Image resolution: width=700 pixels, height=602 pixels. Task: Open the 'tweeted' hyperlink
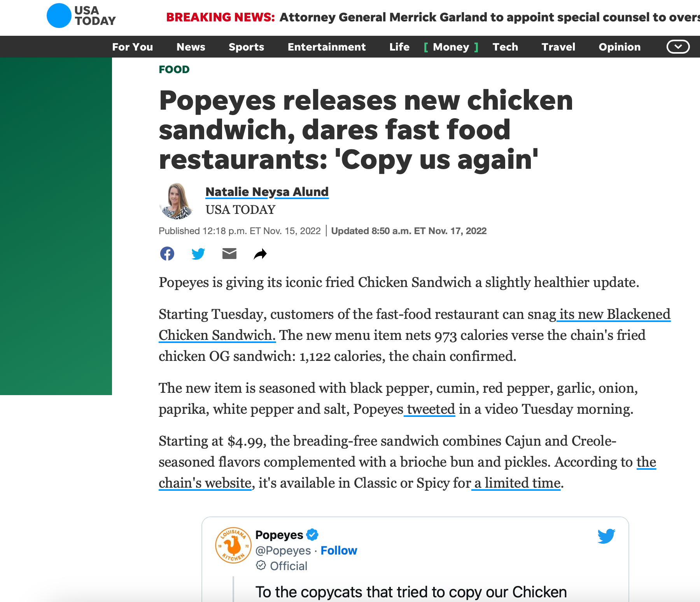[430, 409]
